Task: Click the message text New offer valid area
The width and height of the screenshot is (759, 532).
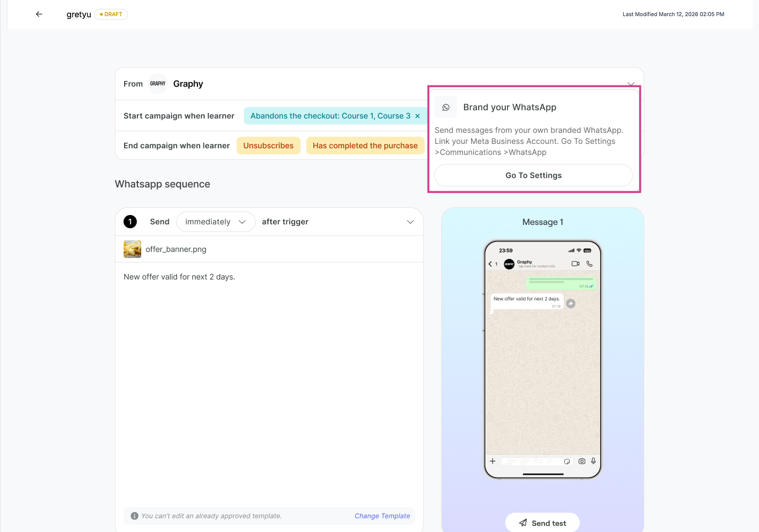Action: click(x=179, y=277)
